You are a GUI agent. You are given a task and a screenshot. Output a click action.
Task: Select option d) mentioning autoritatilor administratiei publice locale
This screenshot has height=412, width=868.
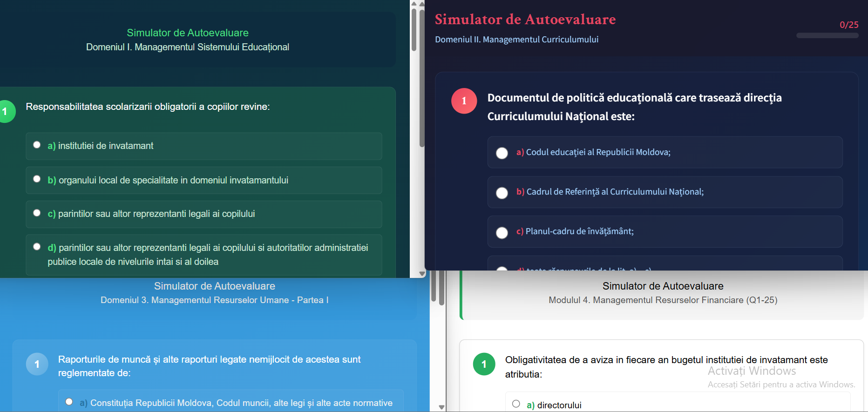[x=37, y=247]
